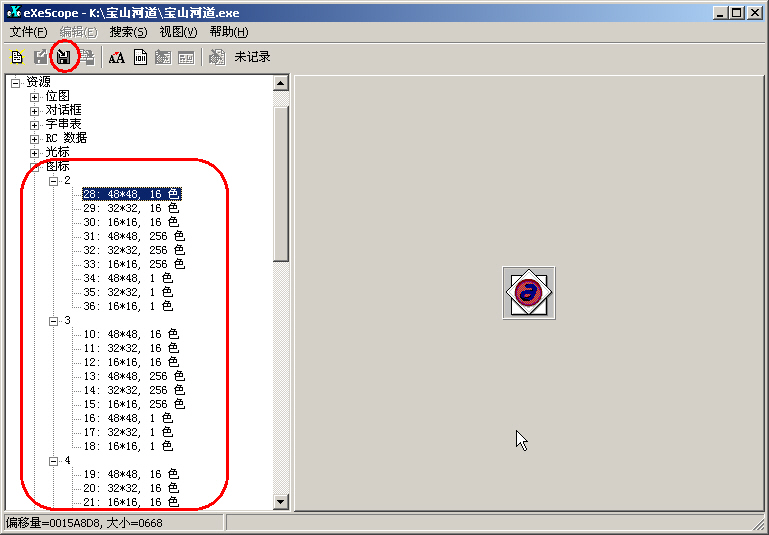Select icon 33: 16*16, 256 色
769x535 pixels.
point(134,264)
